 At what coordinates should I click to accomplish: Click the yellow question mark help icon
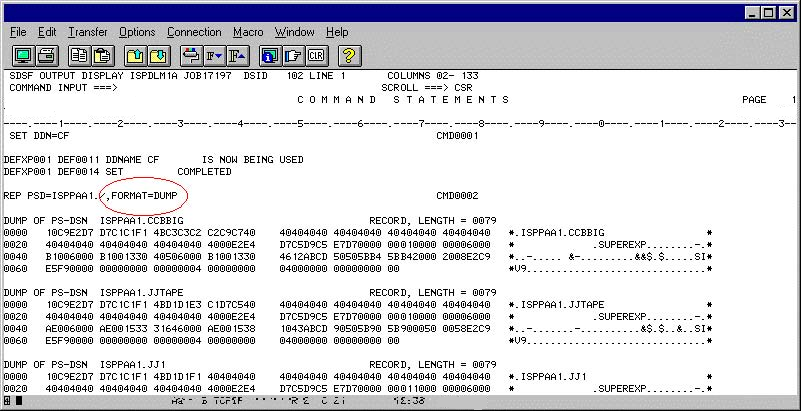349,55
